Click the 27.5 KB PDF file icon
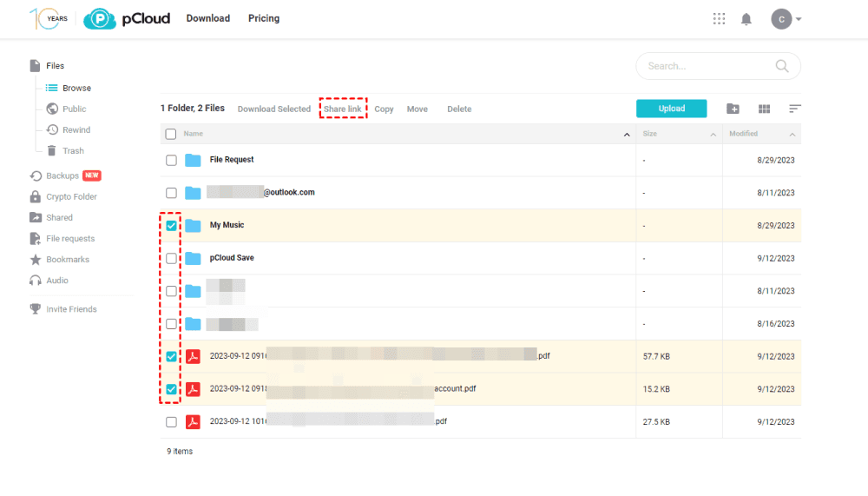The image size is (868, 496). (193, 422)
